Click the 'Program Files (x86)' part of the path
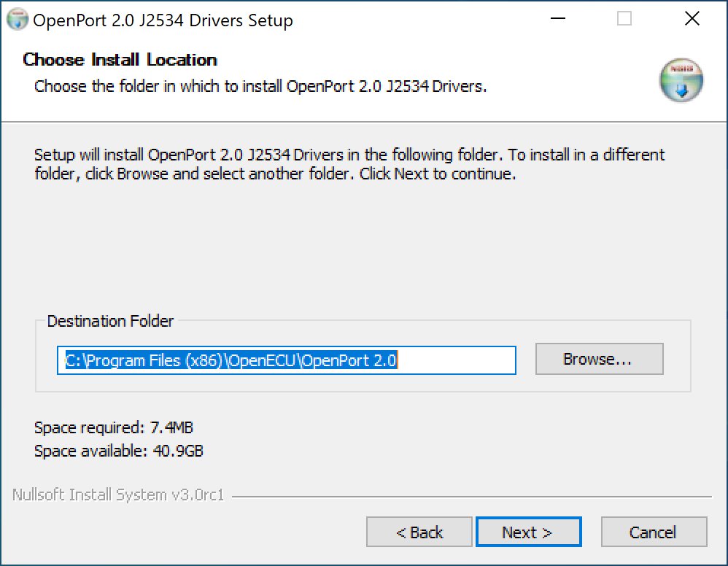Screen dimensions: 728x566 pyautogui.click(x=154, y=360)
